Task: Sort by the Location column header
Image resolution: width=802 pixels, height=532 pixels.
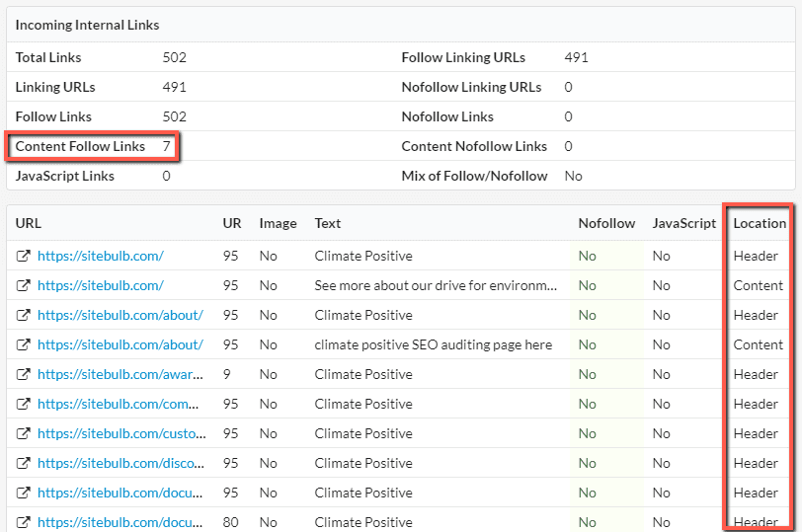Action: tap(760, 223)
